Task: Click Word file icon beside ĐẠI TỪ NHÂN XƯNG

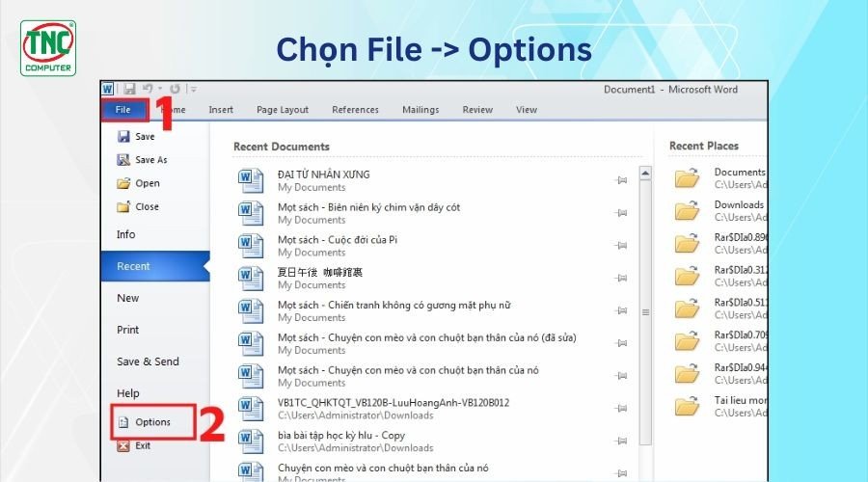Action: (251, 180)
